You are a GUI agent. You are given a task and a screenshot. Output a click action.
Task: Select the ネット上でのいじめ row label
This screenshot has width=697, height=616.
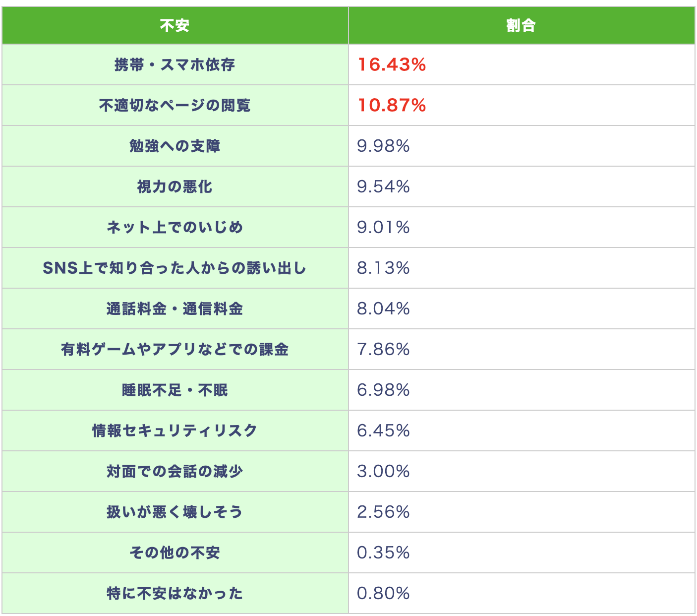pos(175,228)
